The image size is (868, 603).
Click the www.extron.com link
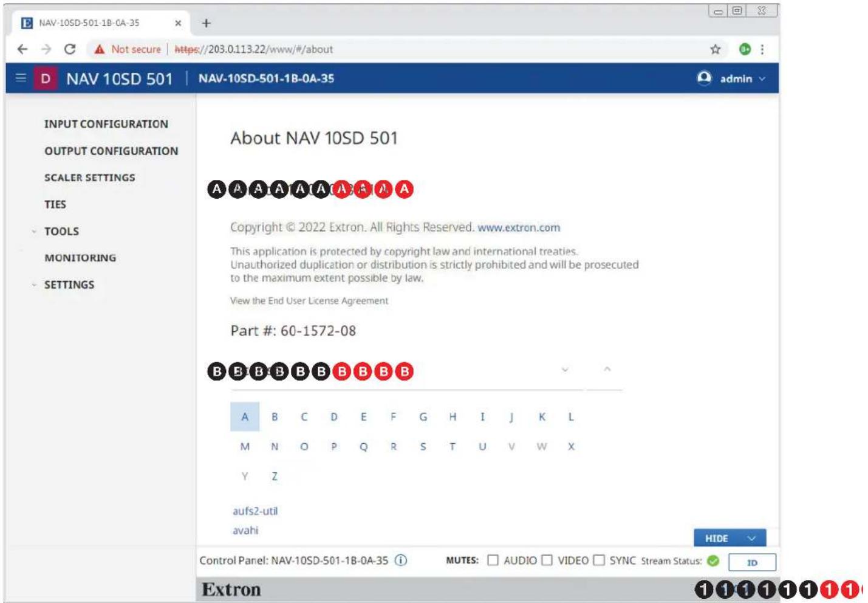519,227
